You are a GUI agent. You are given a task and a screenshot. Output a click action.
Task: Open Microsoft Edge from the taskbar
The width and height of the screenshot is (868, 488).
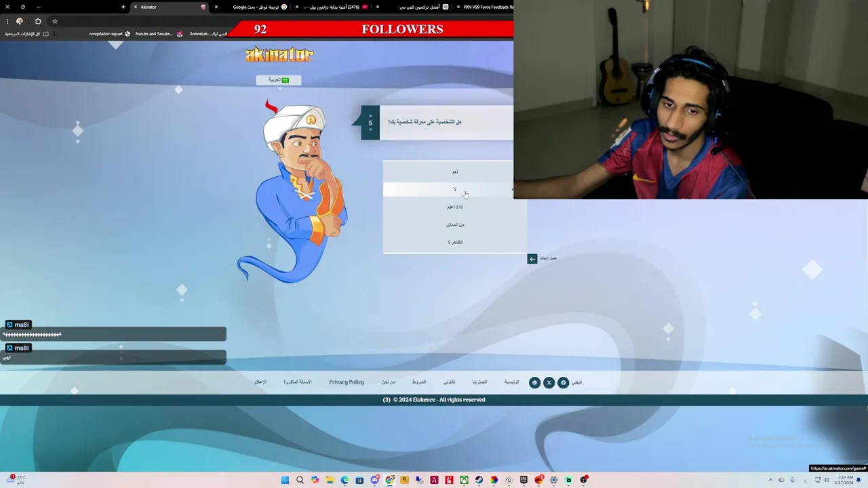coord(344,480)
